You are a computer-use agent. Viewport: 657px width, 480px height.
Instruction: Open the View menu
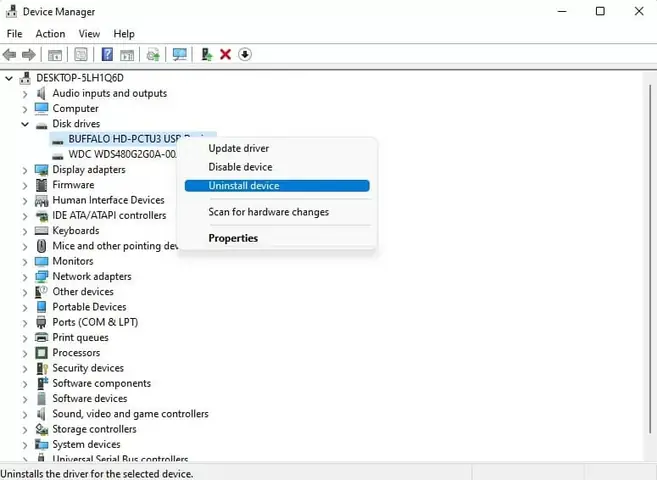[89, 34]
